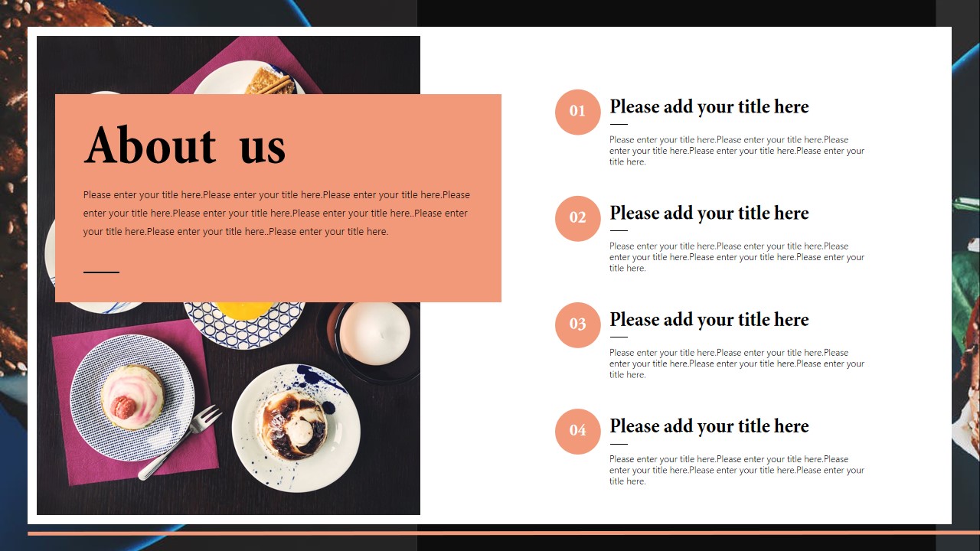Click the 01 numbered circle

577,112
